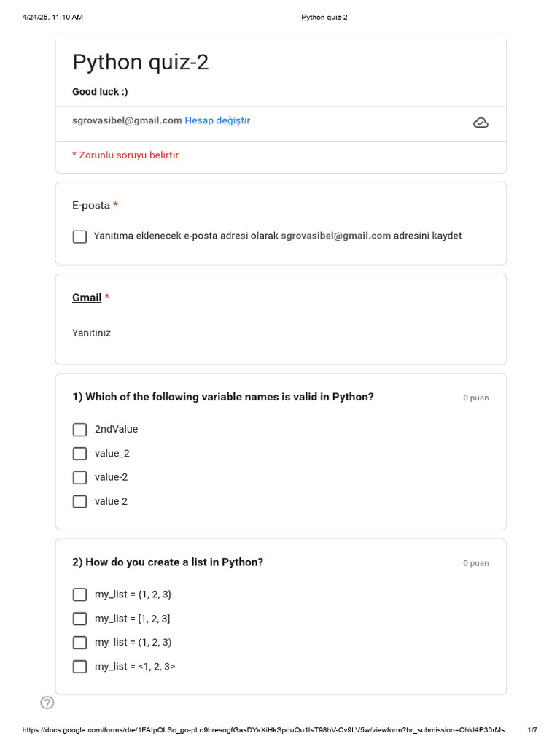
Task: Click the variable names question text
Action: 222,398
